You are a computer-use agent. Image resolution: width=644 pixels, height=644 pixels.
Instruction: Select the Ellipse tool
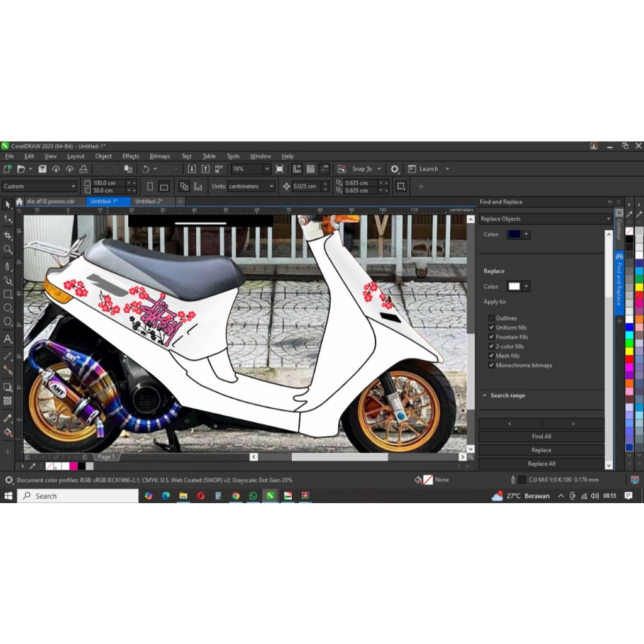pos(8,308)
